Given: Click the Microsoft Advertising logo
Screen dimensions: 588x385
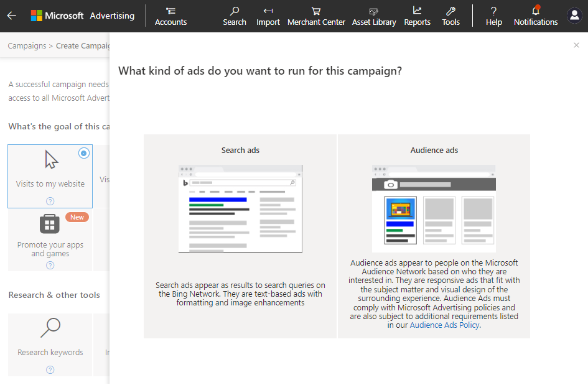Looking at the screenshot, I should (x=83, y=16).
